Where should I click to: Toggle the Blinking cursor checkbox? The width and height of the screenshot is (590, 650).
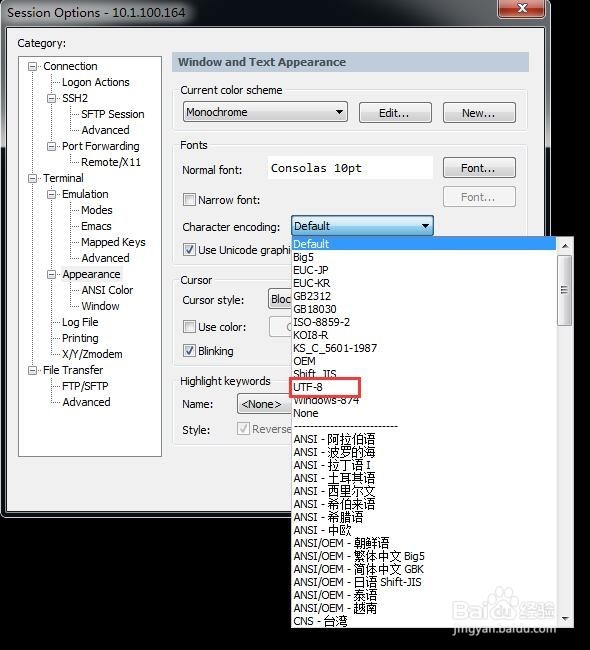point(189,351)
